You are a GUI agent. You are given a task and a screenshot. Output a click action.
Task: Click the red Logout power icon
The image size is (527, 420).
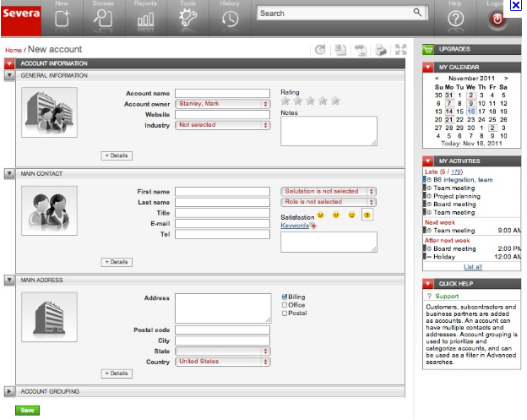497,19
